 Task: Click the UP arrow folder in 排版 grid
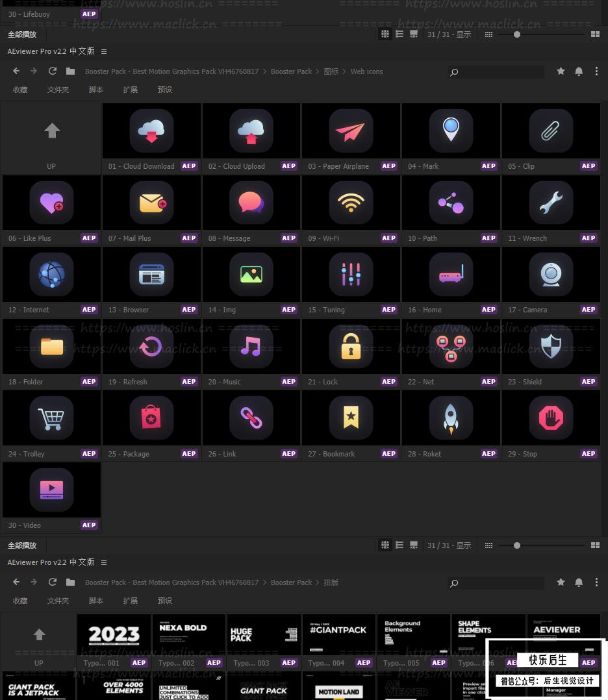pos(39,642)
